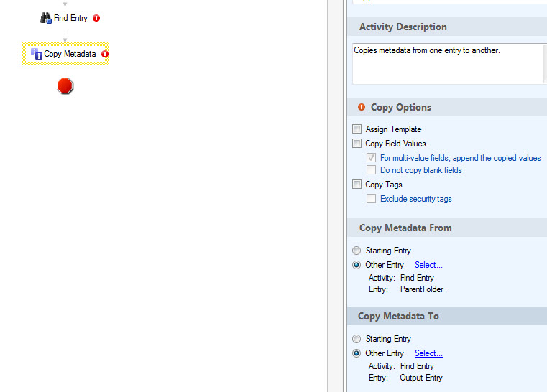Click Copy Options warning icon

pos(362,108)
